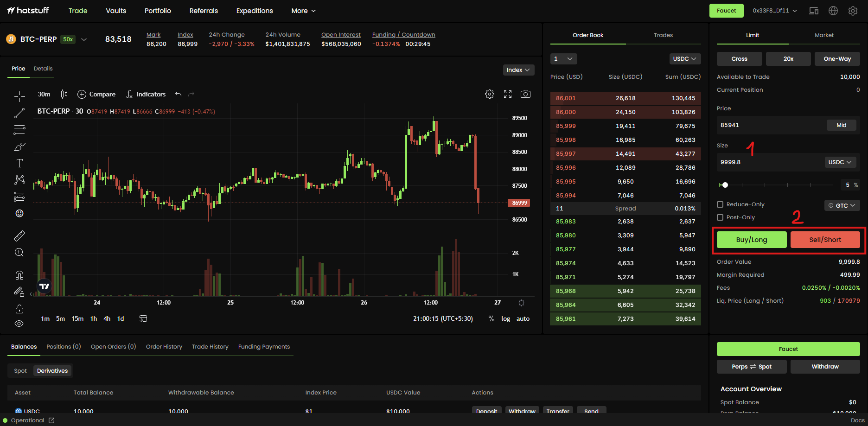Select the trend line drawing tool

click(x=19, y=113)
